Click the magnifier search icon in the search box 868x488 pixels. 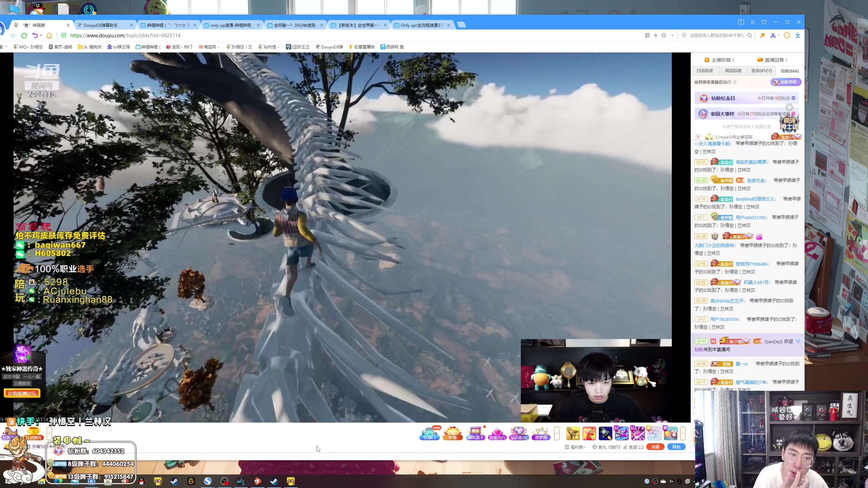click(750, 35)
